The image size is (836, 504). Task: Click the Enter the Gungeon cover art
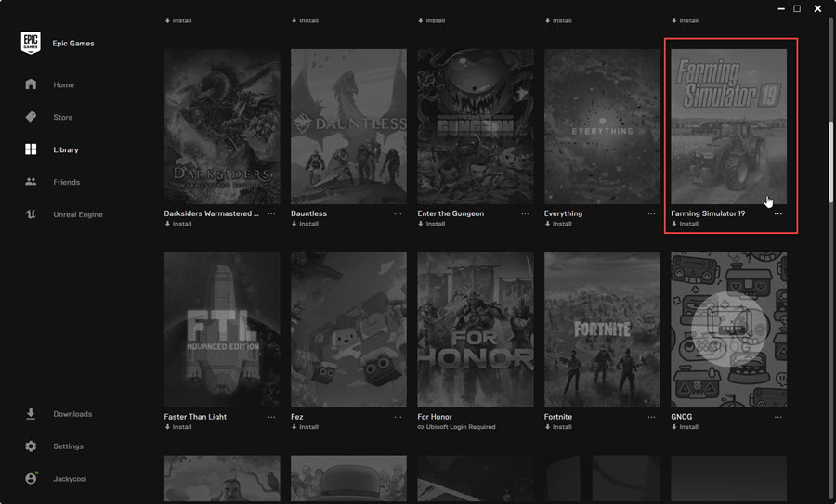click(x=476, y=126)
